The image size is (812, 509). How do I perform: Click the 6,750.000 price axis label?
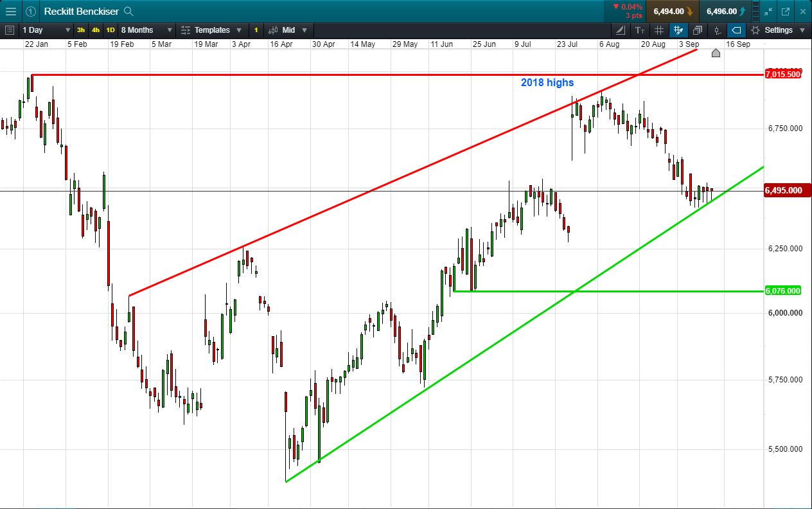pos(785,129)
